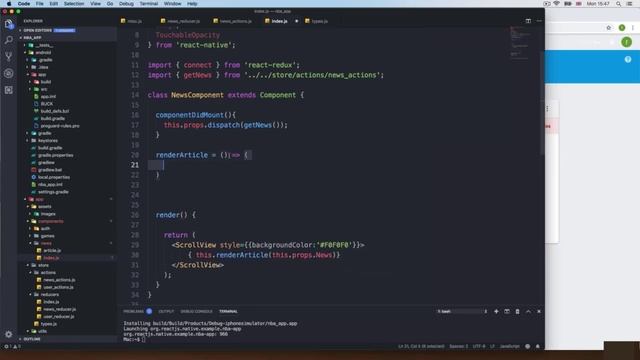Open the Explorer view in activity bar
The width and height of the screenshot is (640, 360).
tap(9, 24)
